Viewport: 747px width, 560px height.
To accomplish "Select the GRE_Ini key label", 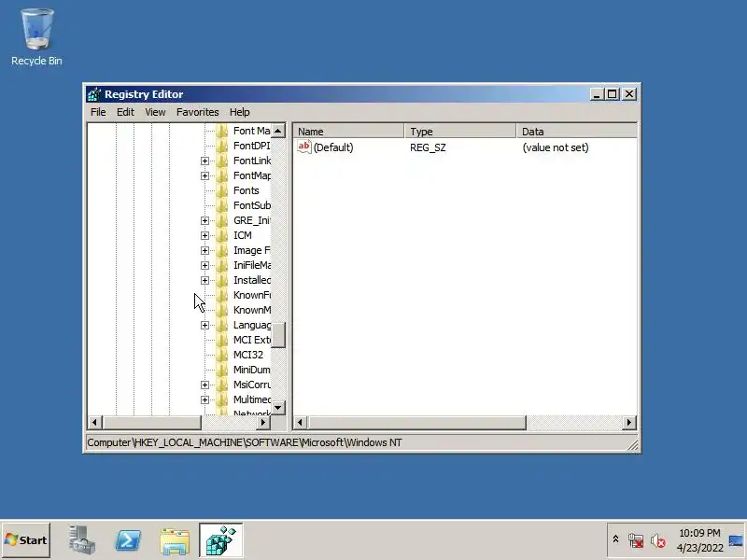I will (x=251, y=220).
